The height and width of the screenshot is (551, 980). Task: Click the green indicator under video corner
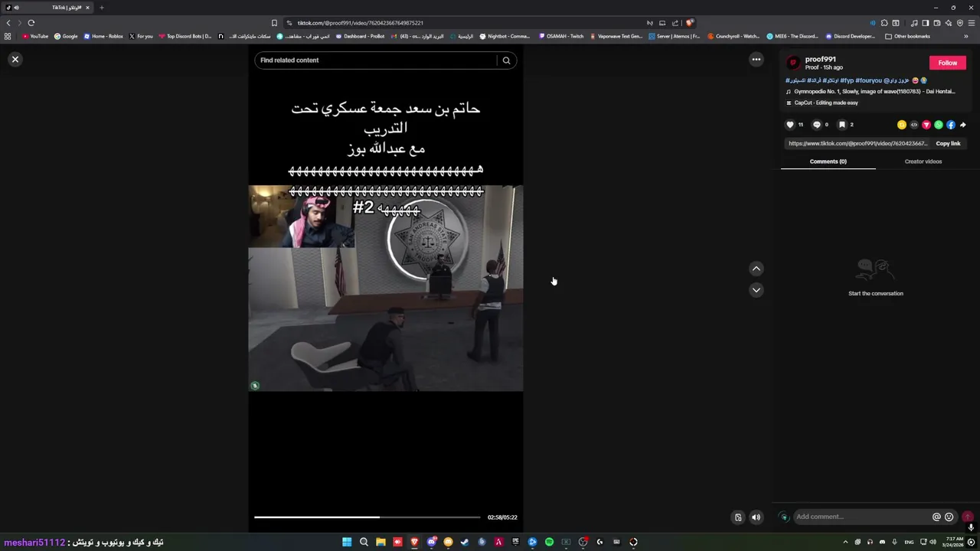point(255,386)
